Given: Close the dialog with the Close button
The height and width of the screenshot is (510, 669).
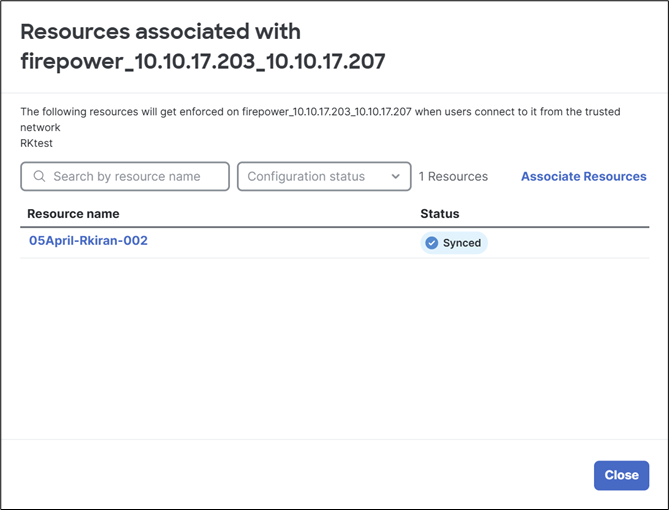Looking at the screenshot, I should coord(621,475).
